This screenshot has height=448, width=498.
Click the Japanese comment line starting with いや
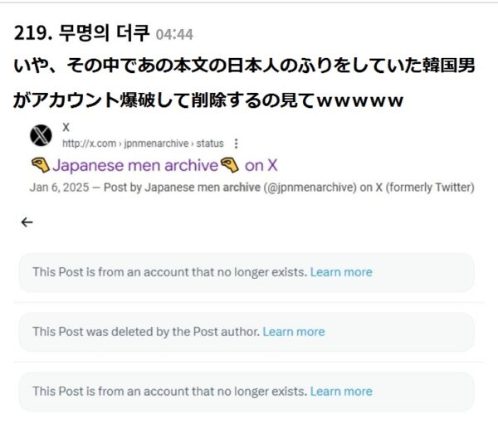(x=242, y=66)
